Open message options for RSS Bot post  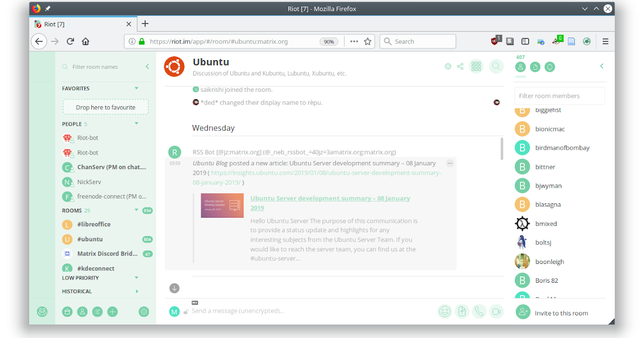pos(450,163)
